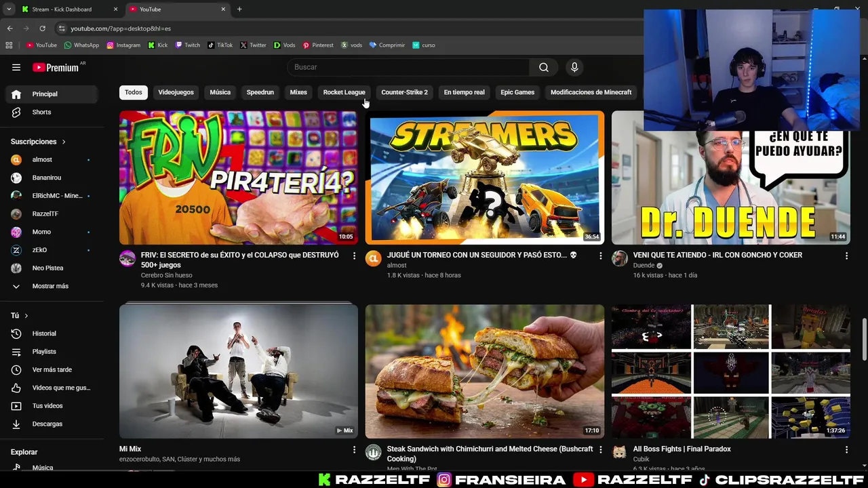
Task: Open options menu for FRIV video
Action: tap(354, 256)
